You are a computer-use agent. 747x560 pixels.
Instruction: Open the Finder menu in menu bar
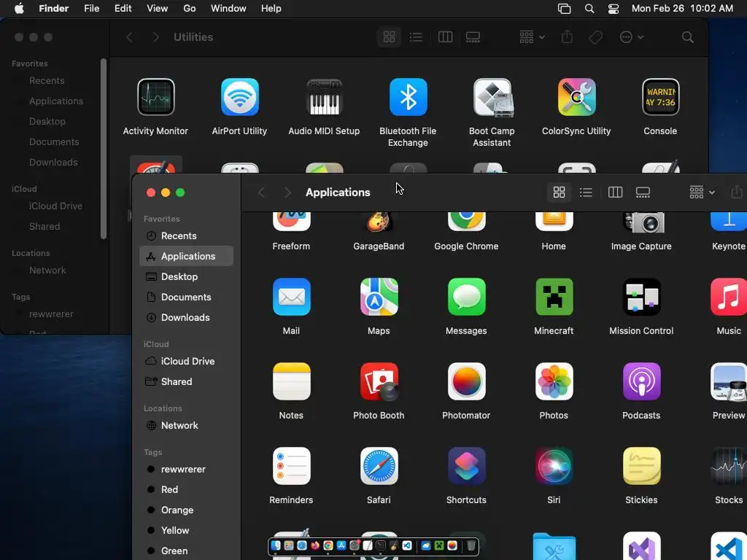point(53,9)
